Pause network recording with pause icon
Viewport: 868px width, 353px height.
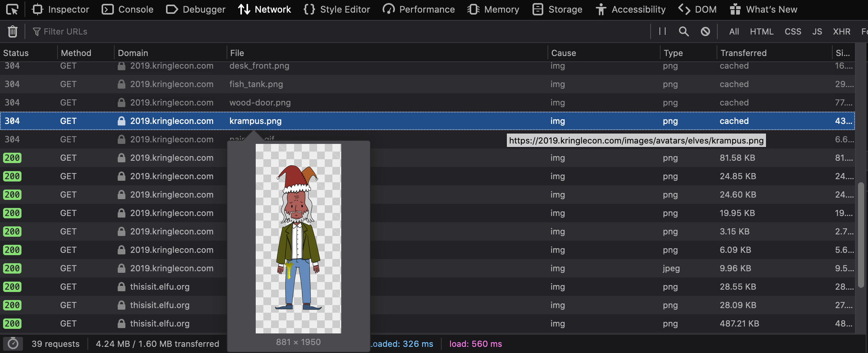(x=663, y=31)
